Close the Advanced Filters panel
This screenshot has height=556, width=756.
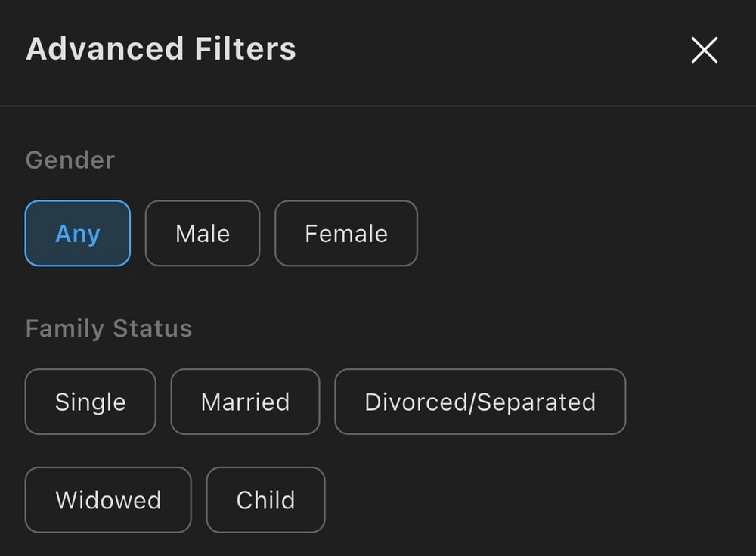pyautogui.click(x=704, y=51)
